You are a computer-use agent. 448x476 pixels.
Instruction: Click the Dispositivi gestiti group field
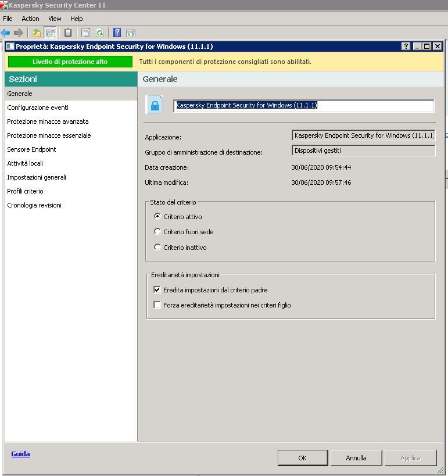pos(363,151)
